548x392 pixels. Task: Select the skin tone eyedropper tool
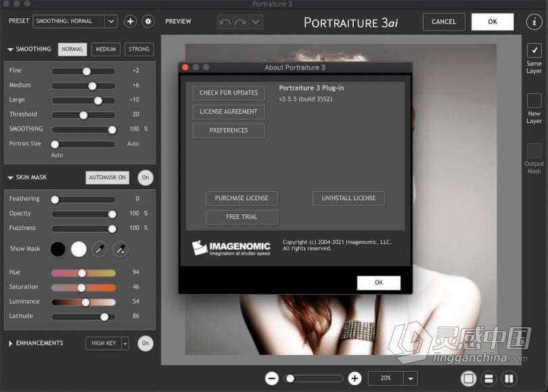tap(99, 249)
